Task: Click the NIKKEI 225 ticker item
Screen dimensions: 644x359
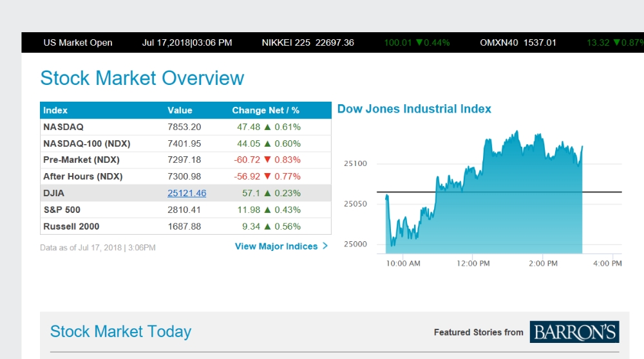Action: [308, 43]
